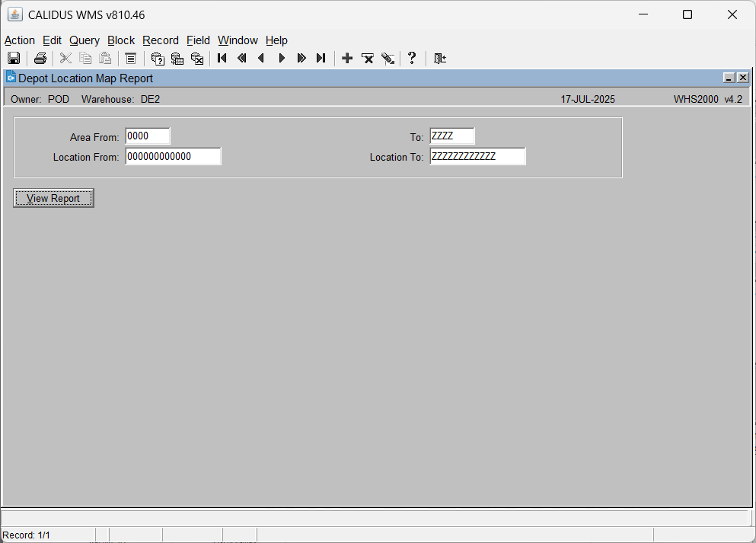Go to first record arrow icon
The image size is (756, 543).
point(222,59)
